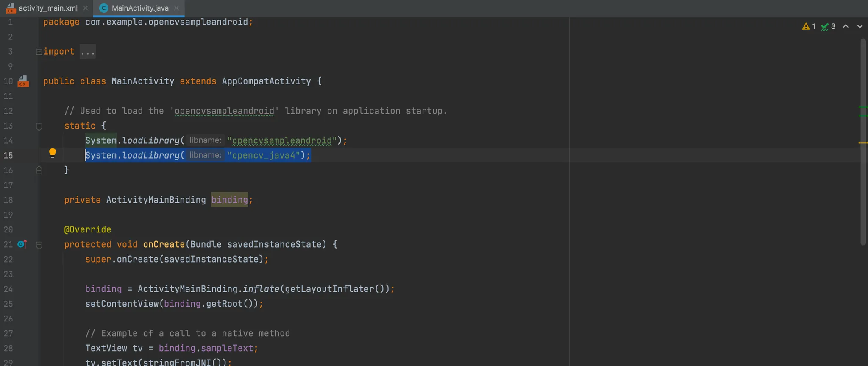This screenshot has width=868, height=366.
Task: Click static block closing fold marker
Action: 39,170
